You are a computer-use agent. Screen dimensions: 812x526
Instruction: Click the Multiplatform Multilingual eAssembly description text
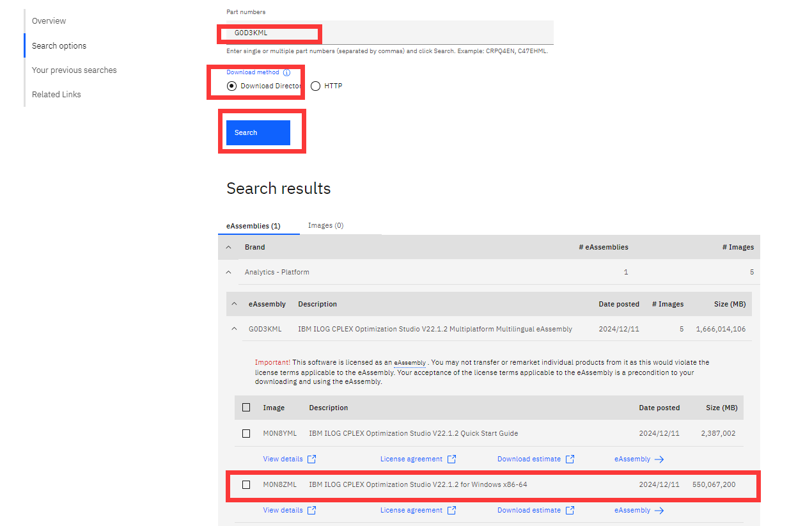(x=435, y=329)
